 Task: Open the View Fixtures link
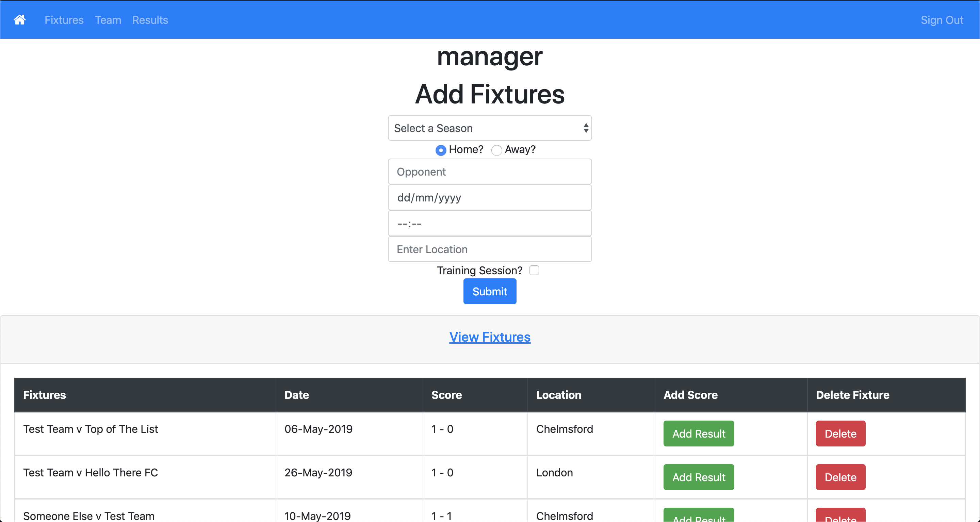click(x=490, y=337)
